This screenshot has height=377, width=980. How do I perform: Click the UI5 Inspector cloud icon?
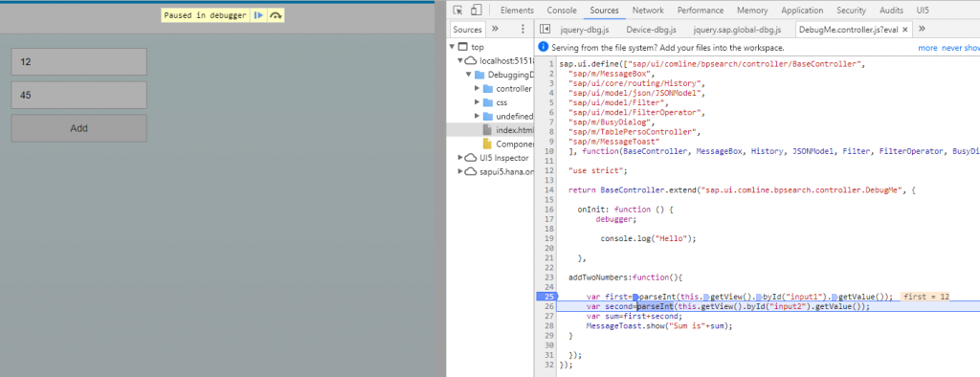[x=471, y=158]
